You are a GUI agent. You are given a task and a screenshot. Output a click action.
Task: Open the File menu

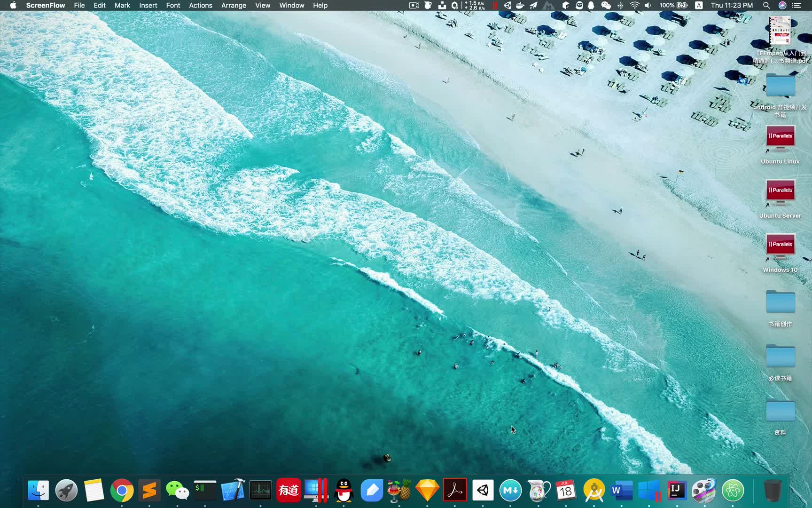[79, 5]
